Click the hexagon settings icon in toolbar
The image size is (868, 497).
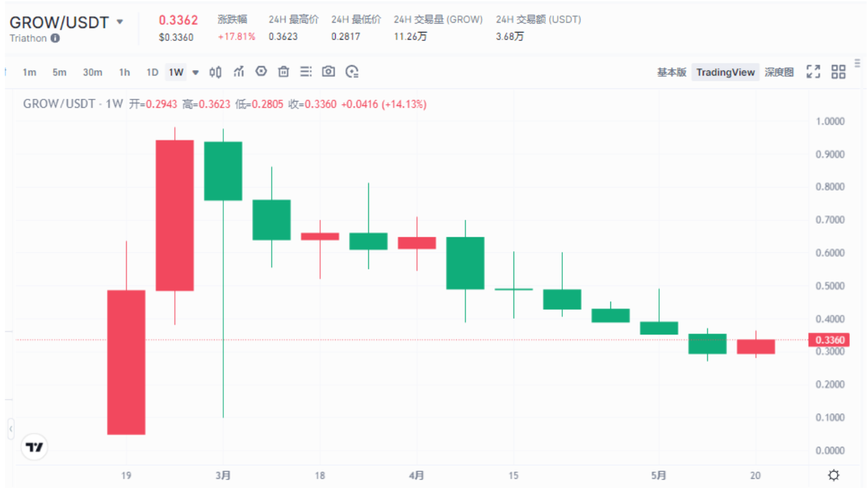[261, 72]
